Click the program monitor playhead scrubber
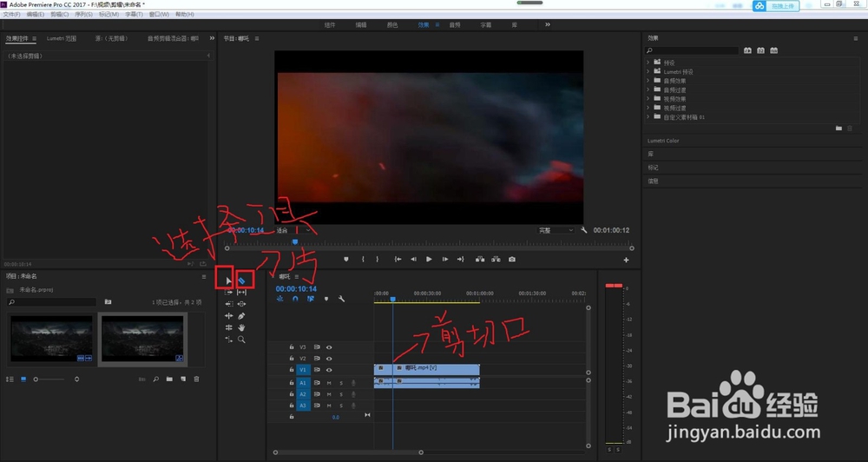Screen dimensions: 868x462 (x=295, y=242)
